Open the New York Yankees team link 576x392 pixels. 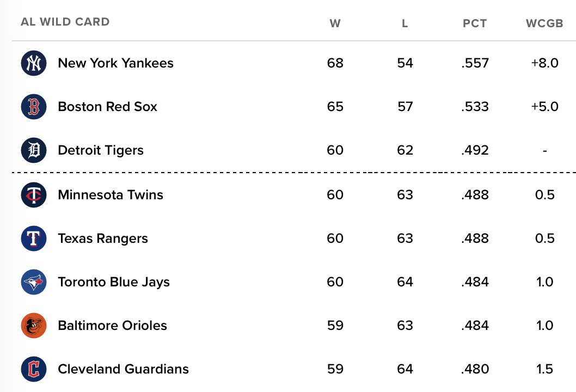(116, 63)
